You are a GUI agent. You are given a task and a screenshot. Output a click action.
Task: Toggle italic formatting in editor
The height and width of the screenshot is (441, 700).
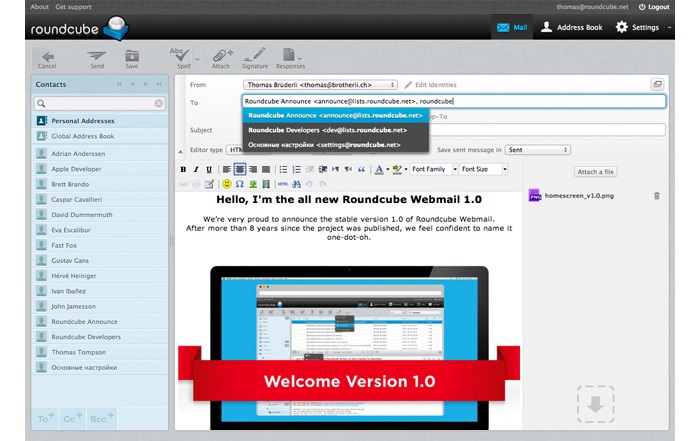pos(196,169)
